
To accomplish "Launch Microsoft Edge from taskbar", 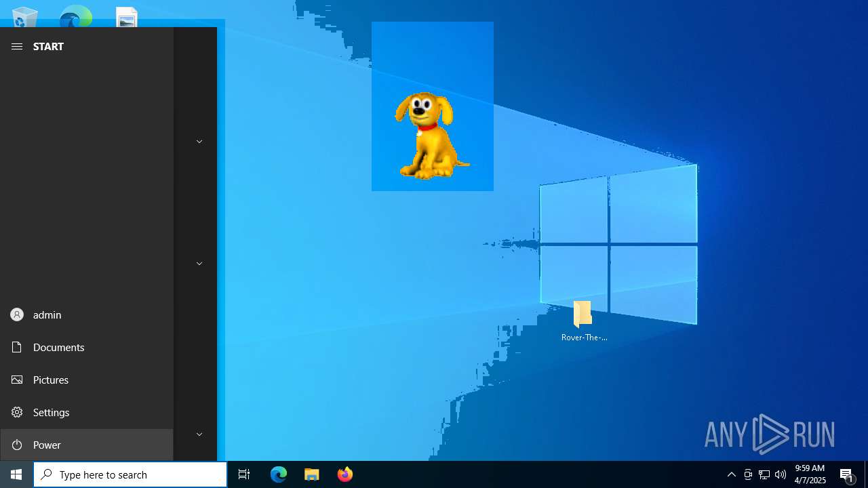I will pos(279,474).
